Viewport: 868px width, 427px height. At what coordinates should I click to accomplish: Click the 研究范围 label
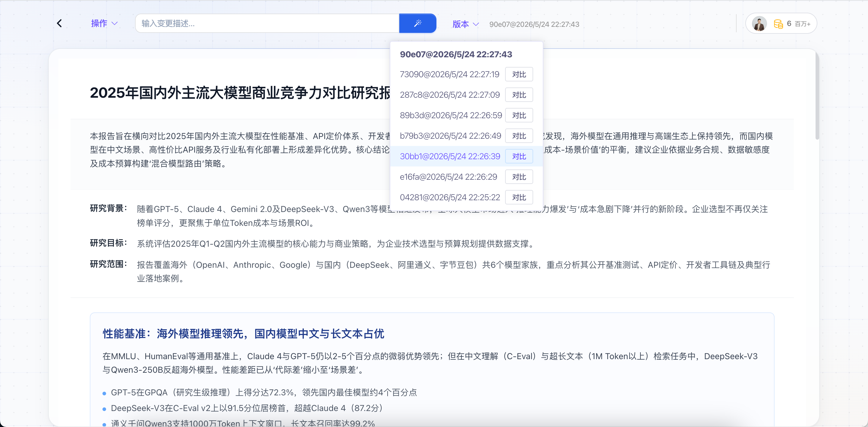click(108, 264)
